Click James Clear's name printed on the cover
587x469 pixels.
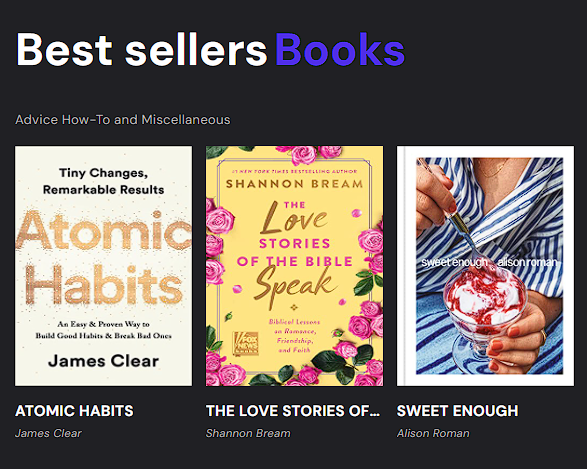103,361
